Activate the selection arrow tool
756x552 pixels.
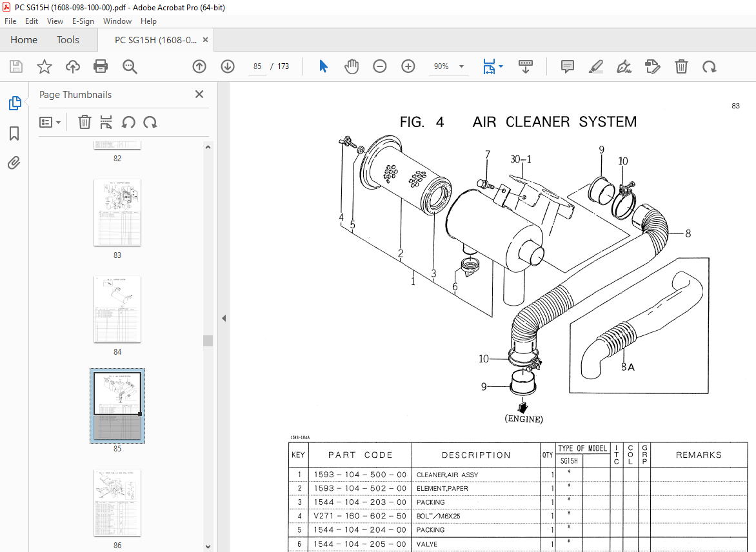[324, 66]
